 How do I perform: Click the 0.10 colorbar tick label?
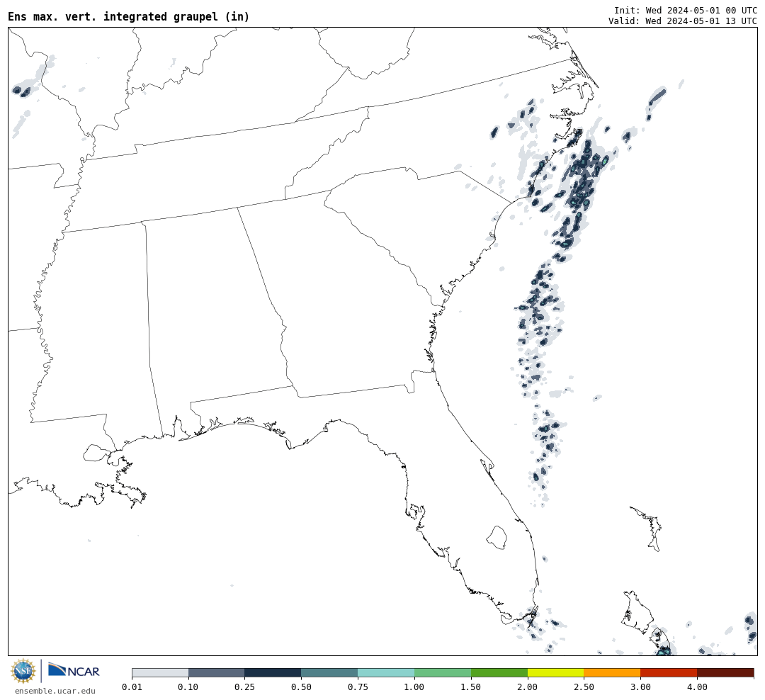[x=188, y=687]
